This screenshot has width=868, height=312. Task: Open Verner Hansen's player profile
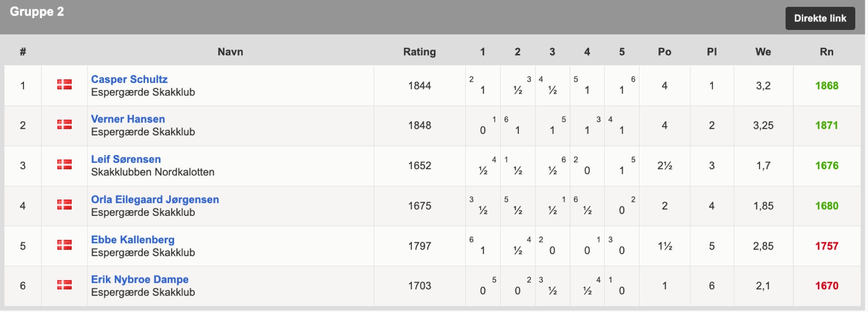click(128, 119)
